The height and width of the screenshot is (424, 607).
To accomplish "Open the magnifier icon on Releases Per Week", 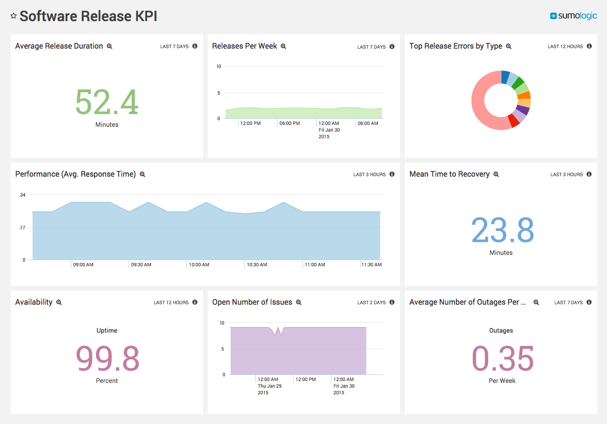I will tap(284, 47).
